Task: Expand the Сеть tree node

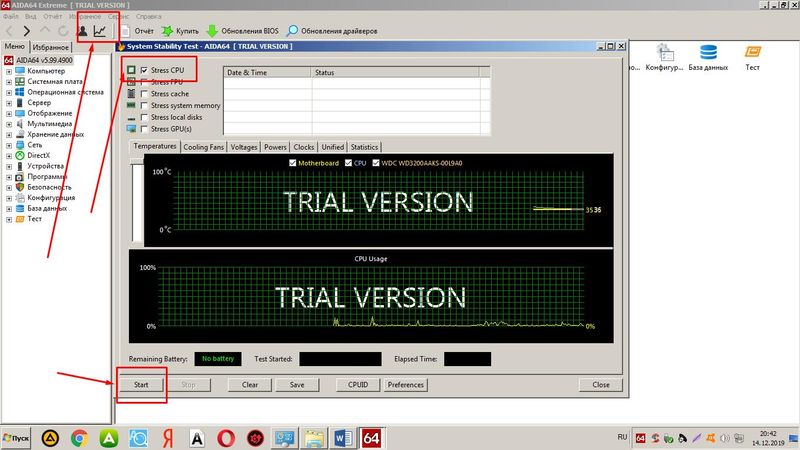Action: [9, 145]
